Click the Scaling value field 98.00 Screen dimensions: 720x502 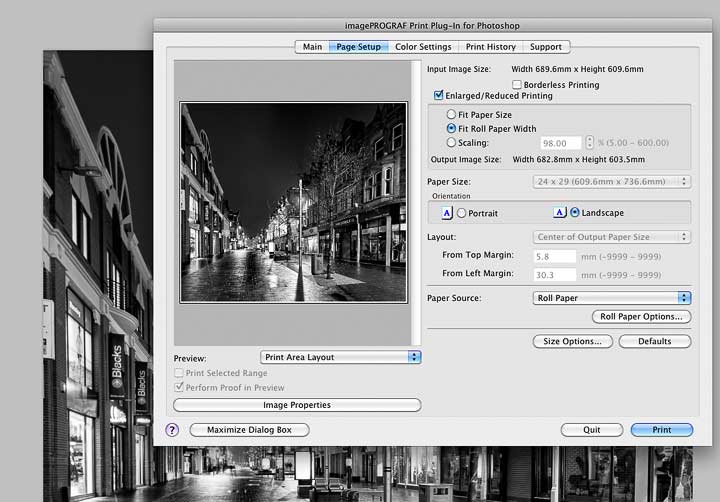point(560,143)
